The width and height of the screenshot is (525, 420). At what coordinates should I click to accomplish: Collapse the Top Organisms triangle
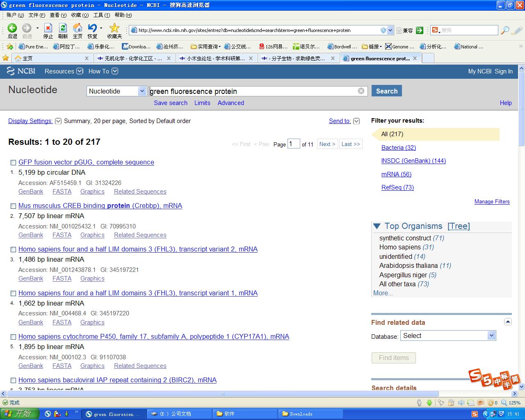377,226
